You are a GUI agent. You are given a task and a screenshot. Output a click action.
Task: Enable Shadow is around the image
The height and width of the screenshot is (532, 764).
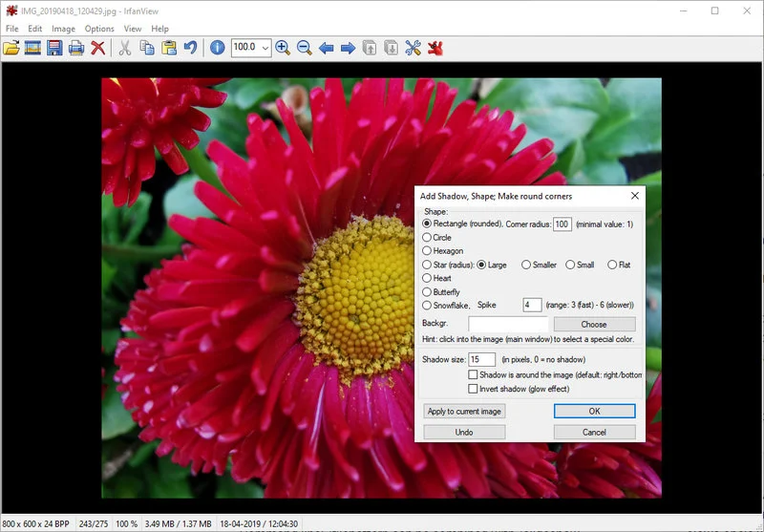[473, 375]
